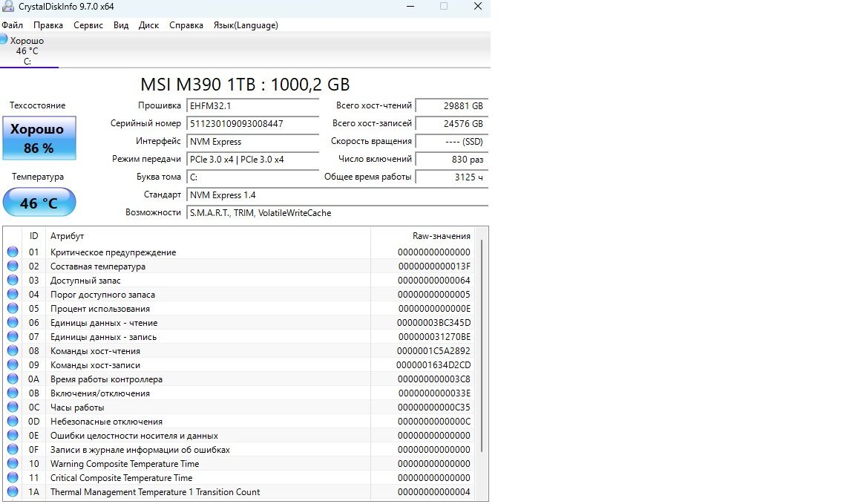Click the CrystalDiskInfo app icon in title bar
This screenshot has height=504, width=855.
pos(7,7)
